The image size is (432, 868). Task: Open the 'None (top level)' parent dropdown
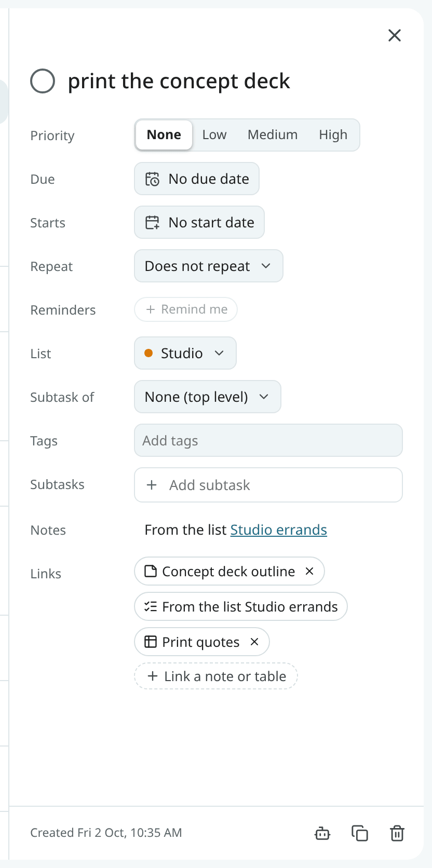[208, 397]
